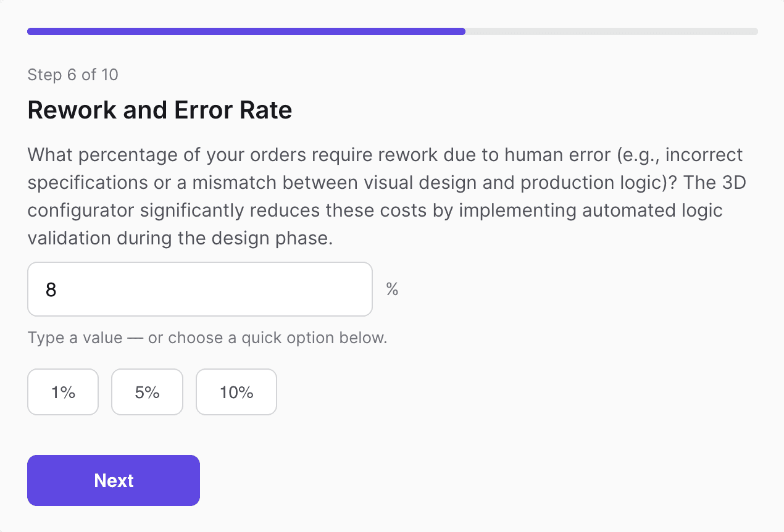Click the unfilled gray progress bar segment
The width and height of the screenshot is (784, 532).
coord(611,31)
